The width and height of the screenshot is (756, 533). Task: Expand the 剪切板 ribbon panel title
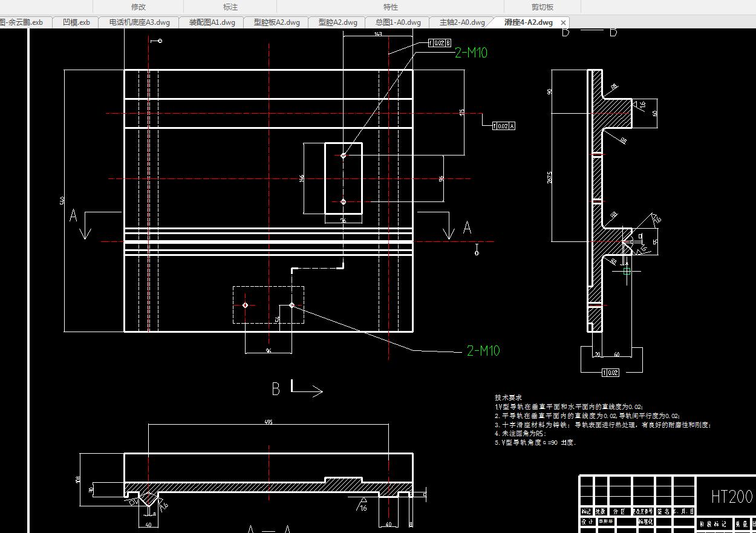[543, 7]
